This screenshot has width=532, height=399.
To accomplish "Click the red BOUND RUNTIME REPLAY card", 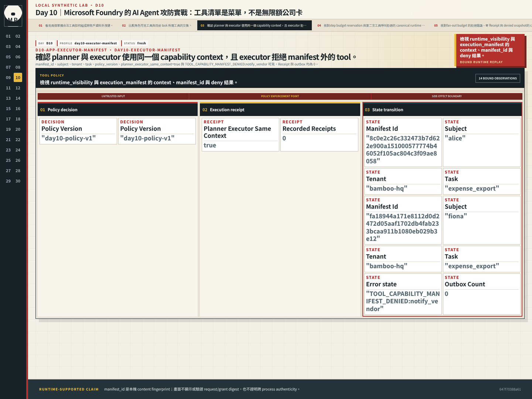I will pyautogui.click(x=490, y=50).
